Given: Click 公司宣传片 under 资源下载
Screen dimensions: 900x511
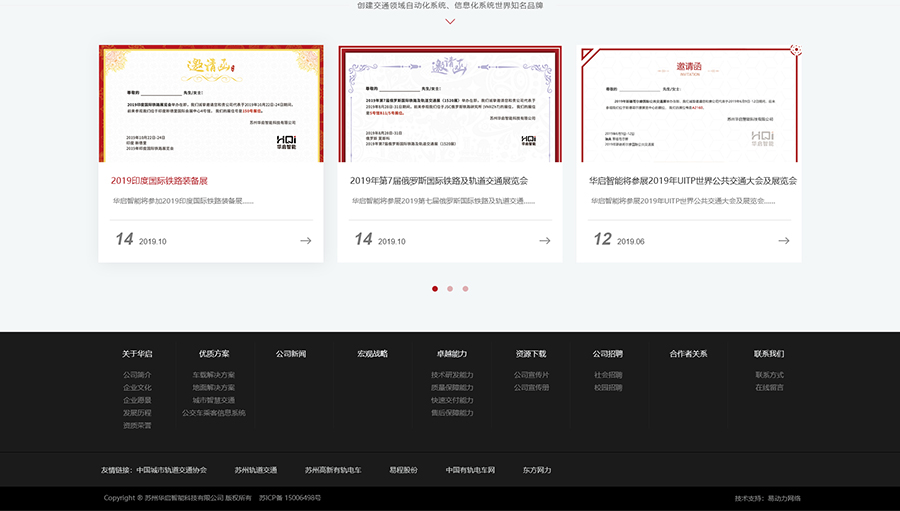Looking at the screenshot, I should (x=531, y=375).
